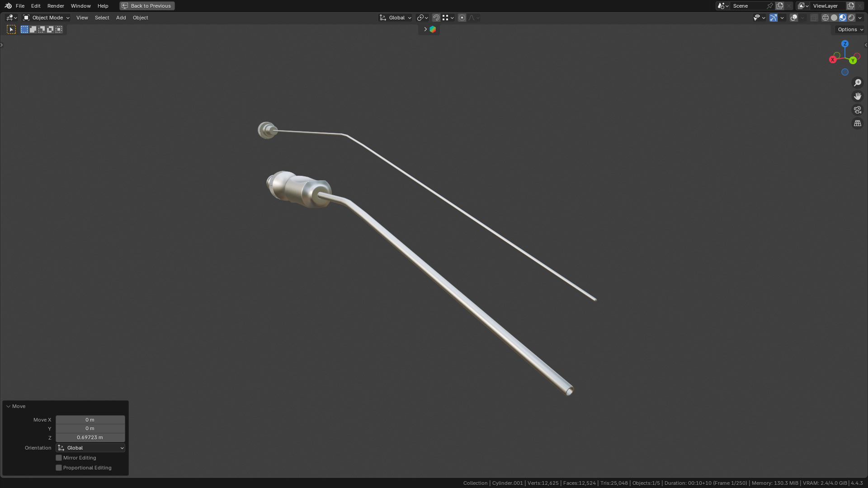Open the Object Mode dropdown
The width and height of the screenshot is (868, 488).
[x=46, y=18]
